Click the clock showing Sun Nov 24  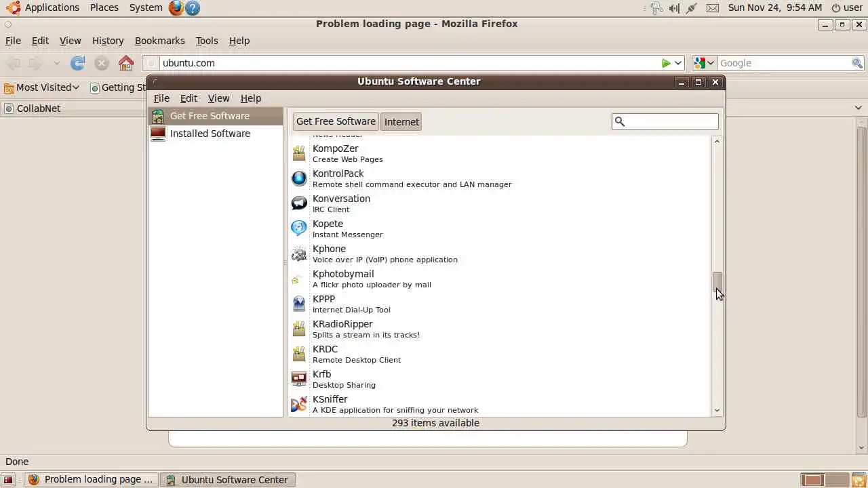774,7
